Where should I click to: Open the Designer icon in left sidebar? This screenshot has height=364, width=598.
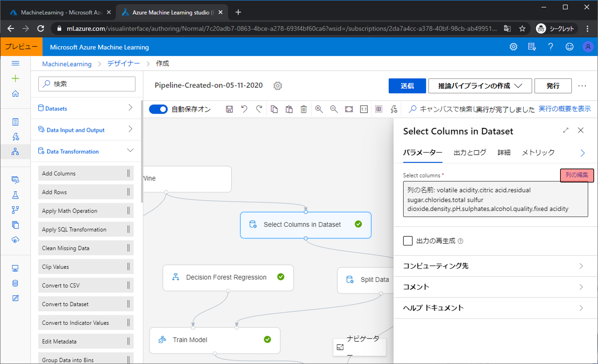tap(15, 151)
